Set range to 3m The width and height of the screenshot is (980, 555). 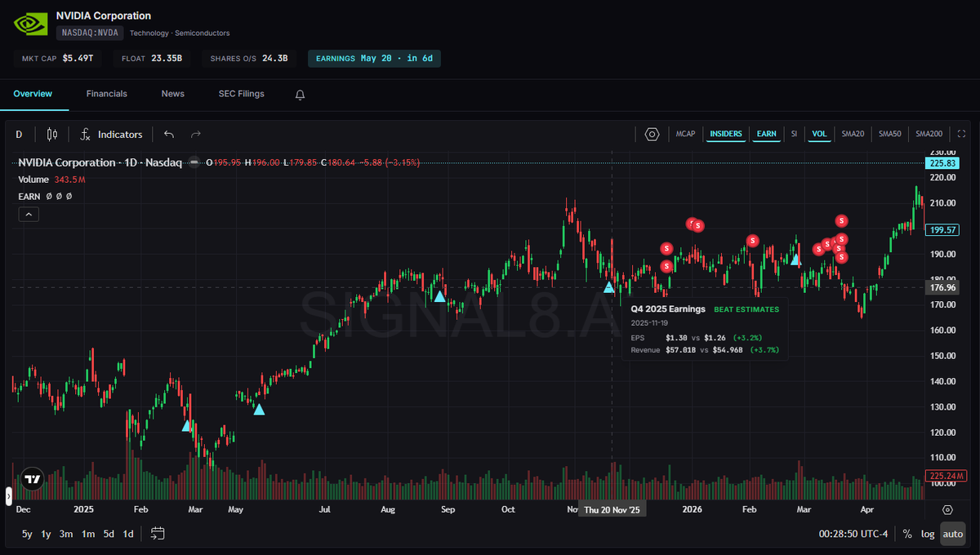coord(67,534)
